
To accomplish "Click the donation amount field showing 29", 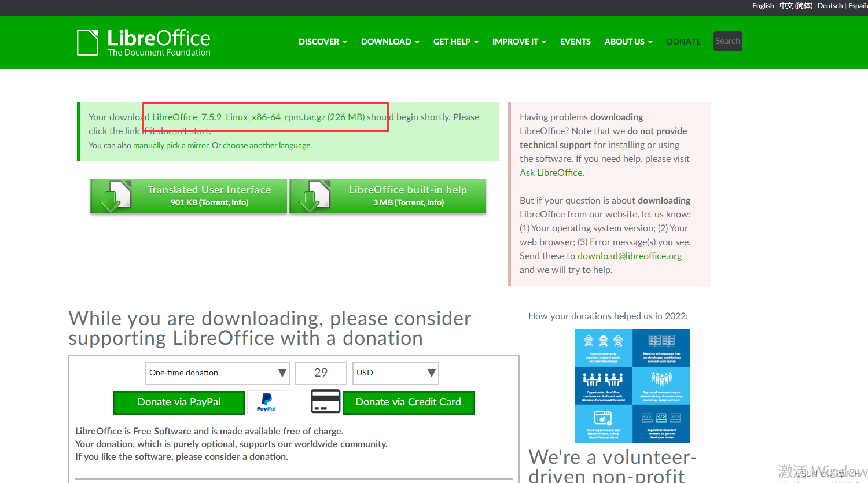I will tap(321, 373).
